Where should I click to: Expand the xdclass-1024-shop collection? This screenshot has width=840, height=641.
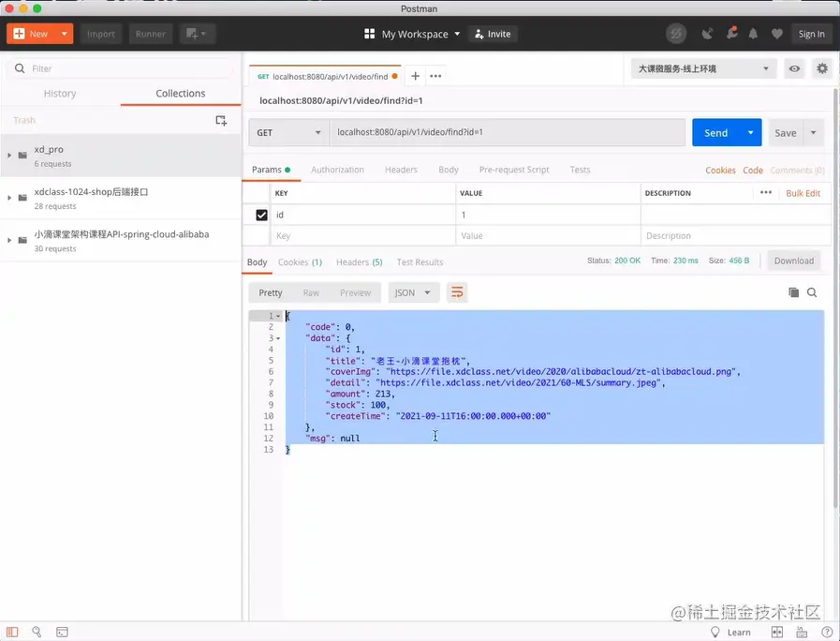click(x=9, y=198)
